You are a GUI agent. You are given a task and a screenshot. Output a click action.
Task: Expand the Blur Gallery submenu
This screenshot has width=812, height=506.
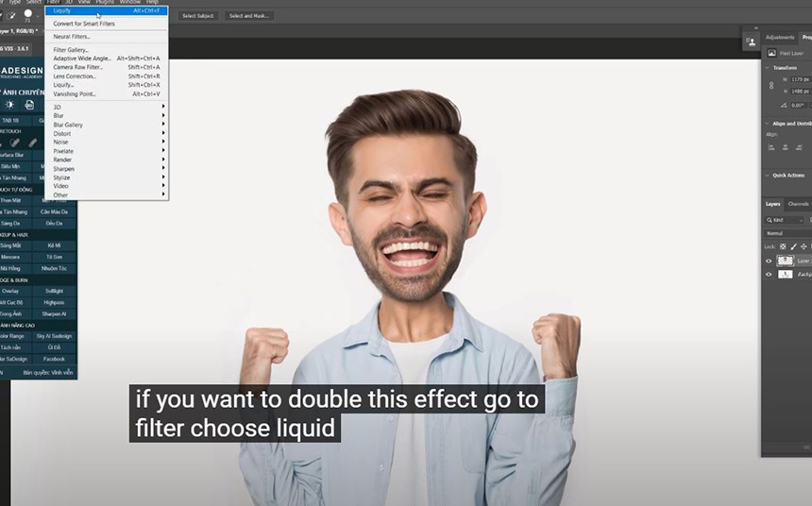pyautogui.click(x=68, y=125)
